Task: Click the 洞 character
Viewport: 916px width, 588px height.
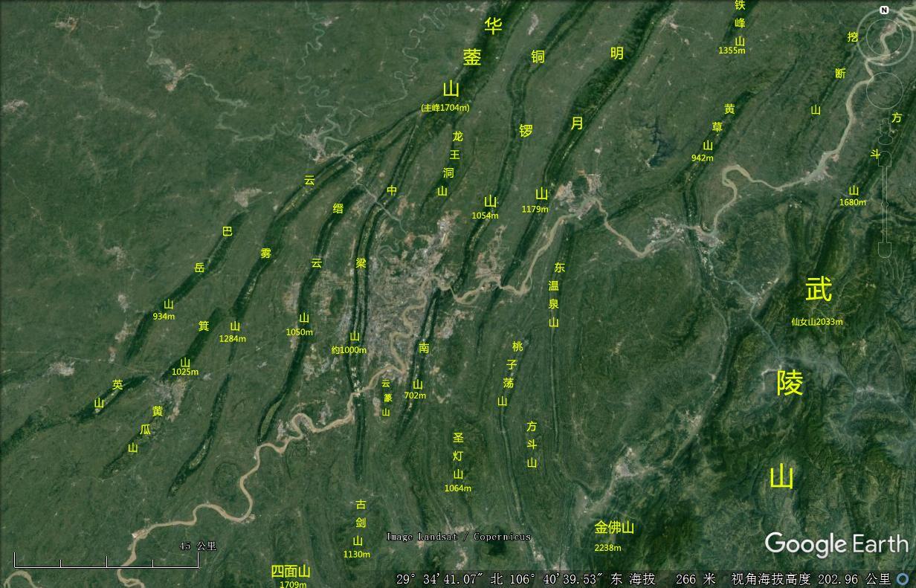Action: pos(448,173)
